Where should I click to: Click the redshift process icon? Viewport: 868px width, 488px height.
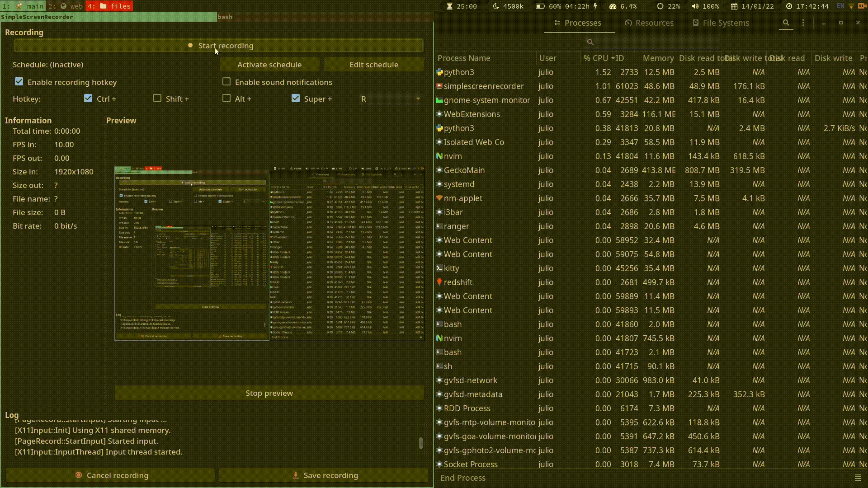pos(439,282)
